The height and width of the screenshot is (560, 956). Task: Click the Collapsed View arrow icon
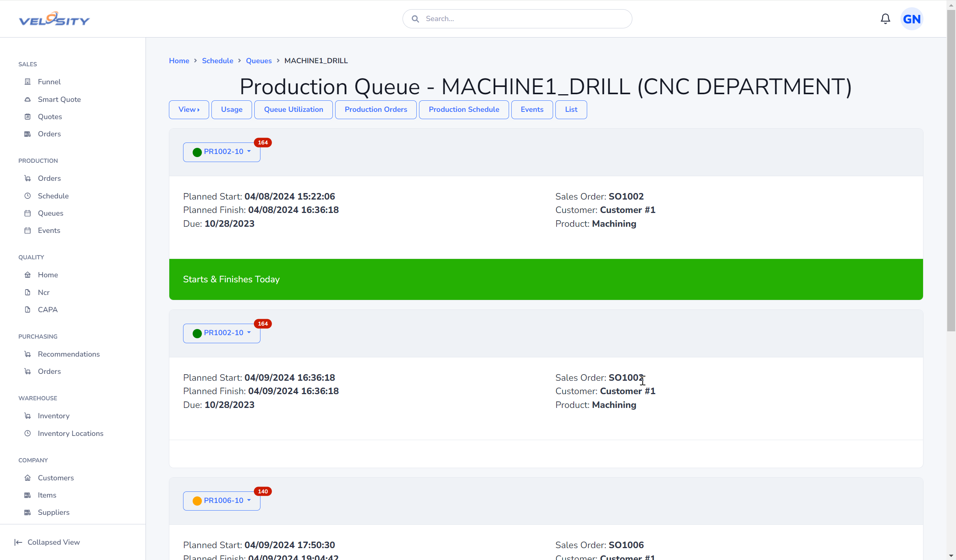[18, 542]
